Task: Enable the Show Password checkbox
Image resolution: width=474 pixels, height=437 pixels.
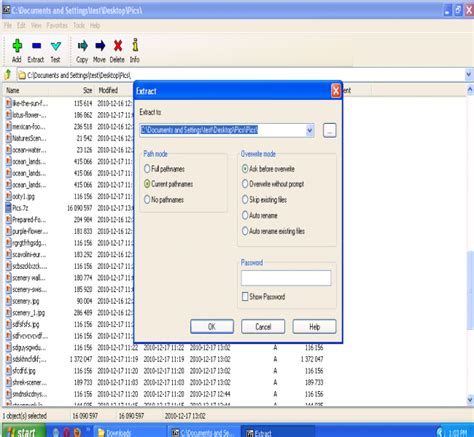Action: [x=245, y=297]
